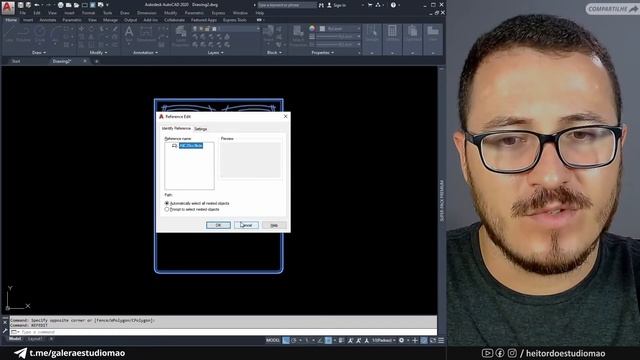The image size is (640, 360).
Task: Expand the Modify panel flyout
Action: click(98, 53)
